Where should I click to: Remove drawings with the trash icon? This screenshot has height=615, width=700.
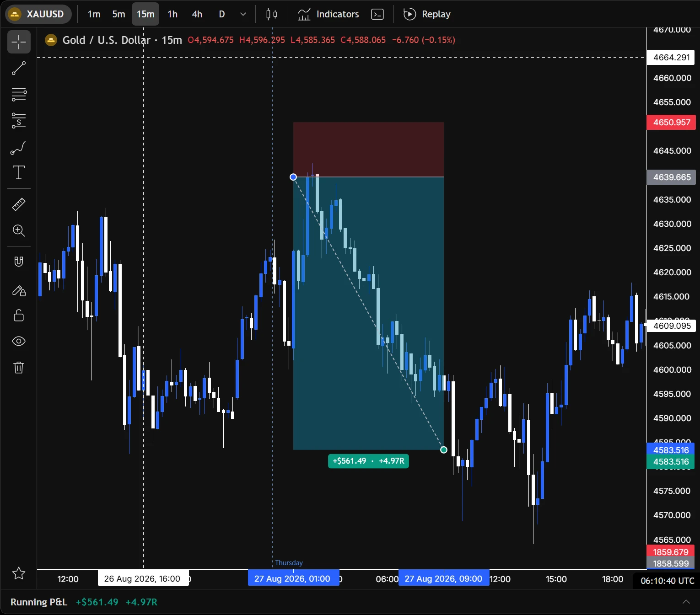click(19, 367)
